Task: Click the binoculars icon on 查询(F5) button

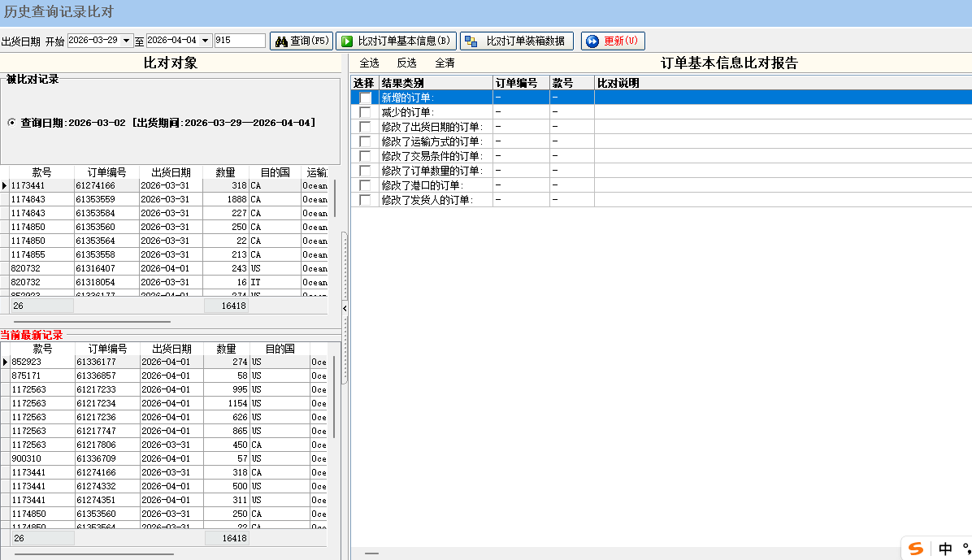Action: point(281,41)
